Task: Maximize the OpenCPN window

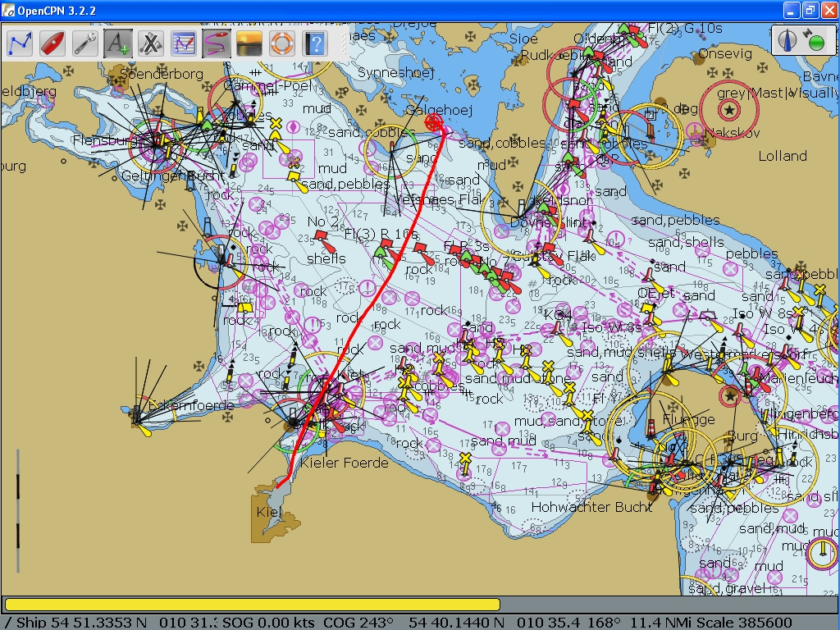Action: [810, 10]
